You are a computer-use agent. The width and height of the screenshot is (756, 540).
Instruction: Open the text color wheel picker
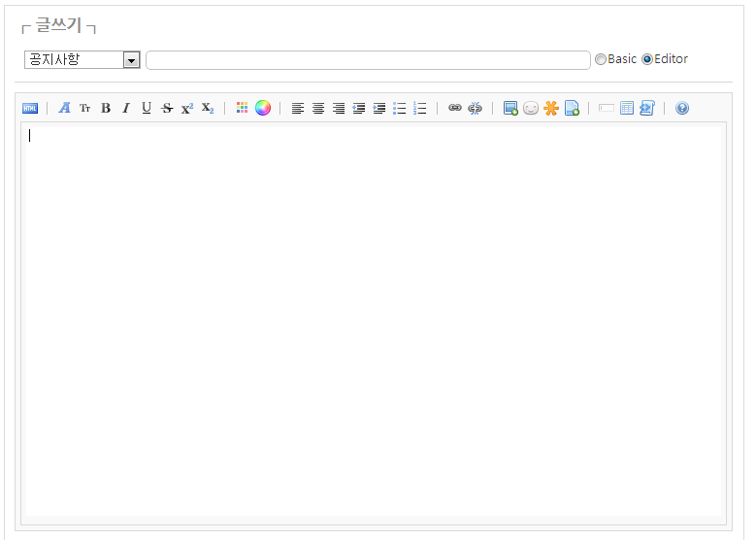point(263,109)
